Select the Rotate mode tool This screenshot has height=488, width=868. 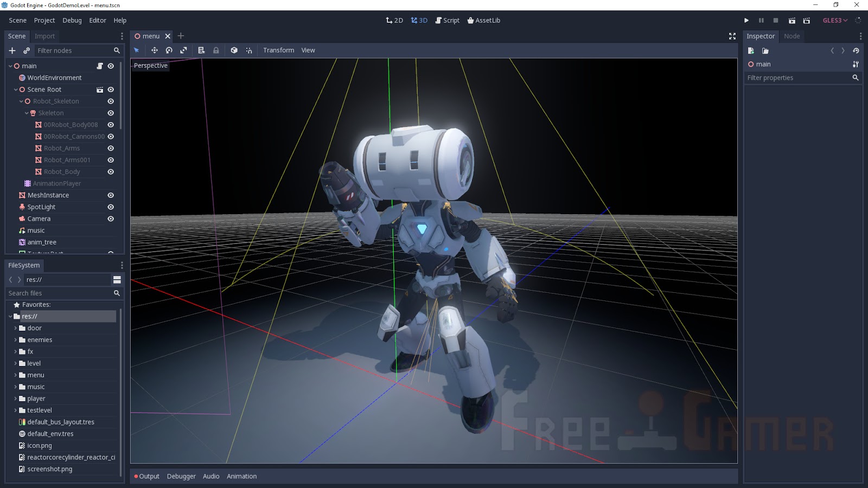pyautogui.click(x=169, y=50)
